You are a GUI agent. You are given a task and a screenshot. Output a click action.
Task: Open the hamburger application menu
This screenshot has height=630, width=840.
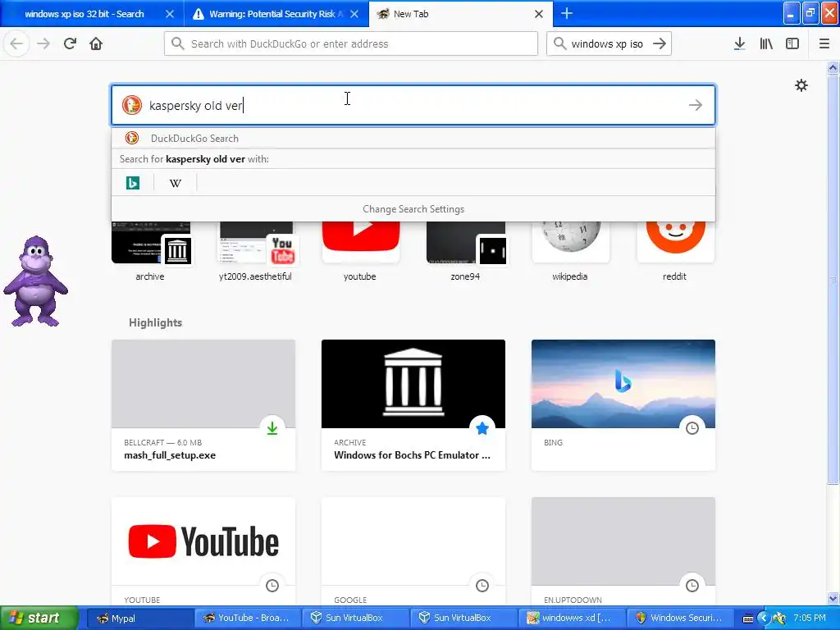click(x=824, y=43)
